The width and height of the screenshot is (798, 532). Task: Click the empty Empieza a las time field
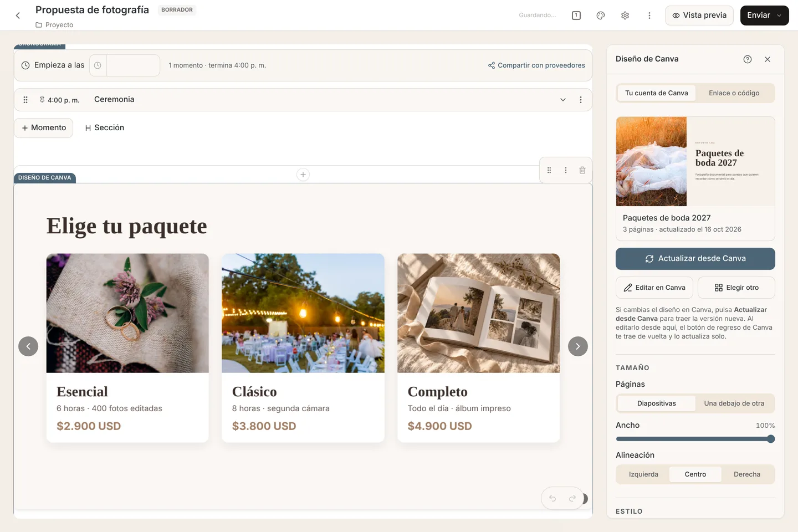click(x=133, y=65)
